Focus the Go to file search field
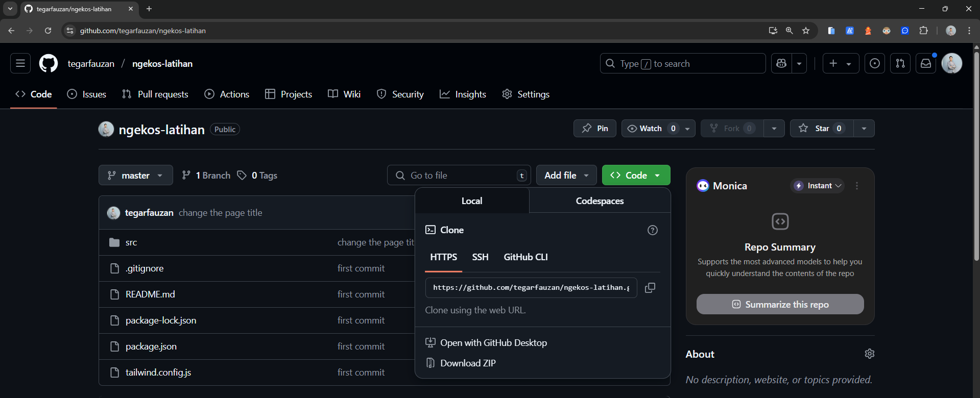 pos(459,176)
